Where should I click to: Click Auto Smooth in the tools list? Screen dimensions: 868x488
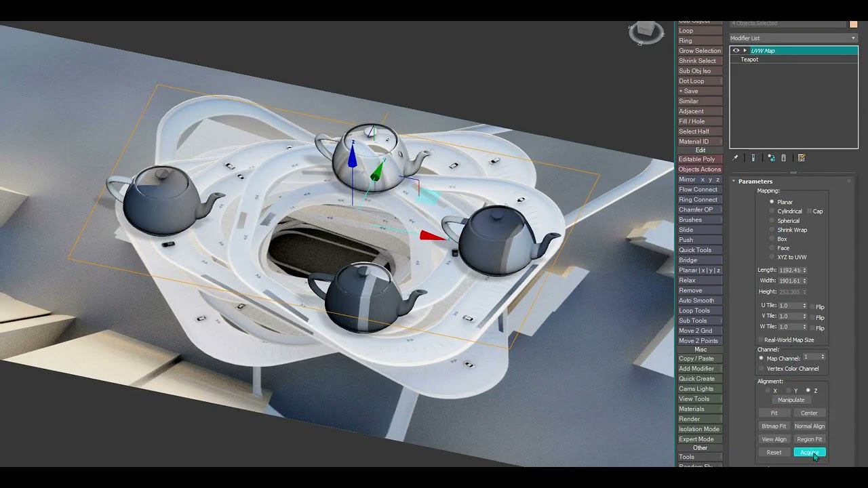(x=700, y=300)
